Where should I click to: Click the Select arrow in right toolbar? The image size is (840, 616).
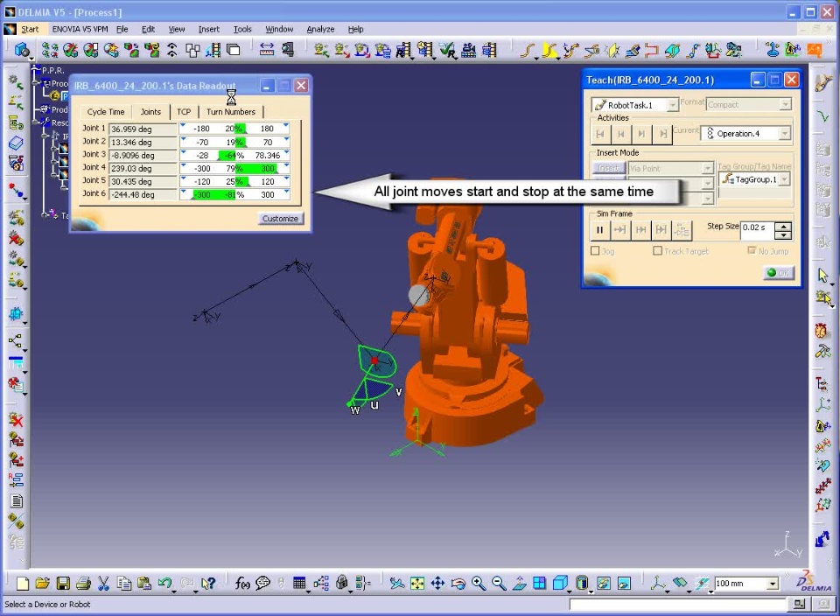point(823,276)
